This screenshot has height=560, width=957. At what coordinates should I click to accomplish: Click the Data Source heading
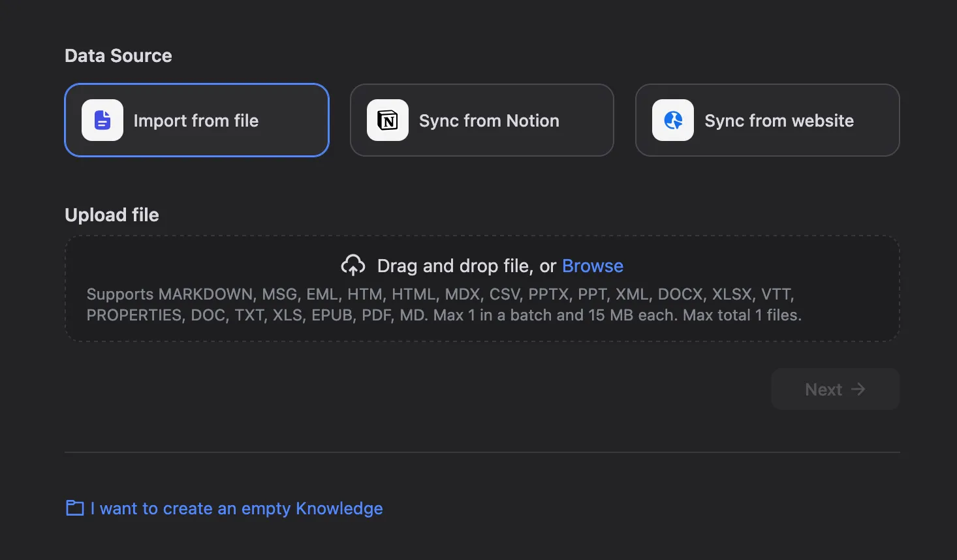(118, 56)
